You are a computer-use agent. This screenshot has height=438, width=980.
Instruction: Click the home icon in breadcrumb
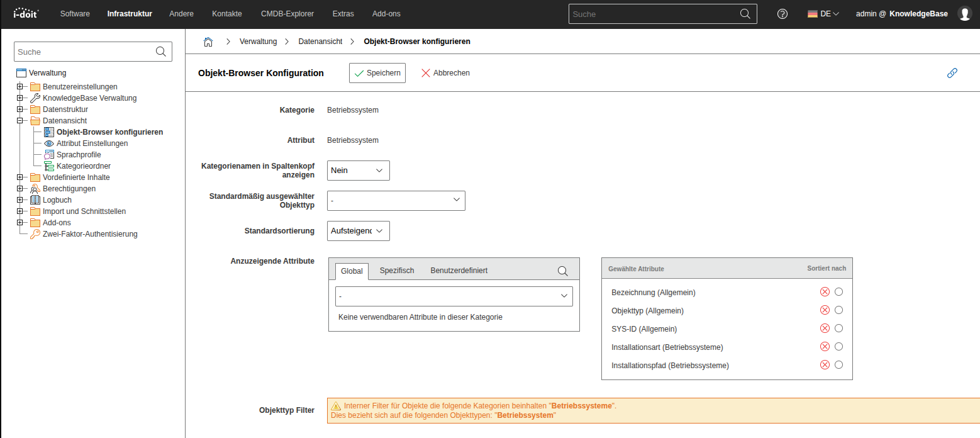coord(208,42)
